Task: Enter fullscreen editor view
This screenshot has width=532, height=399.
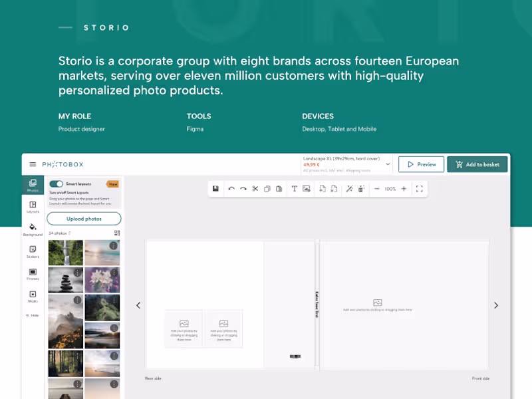Action: click(420, 189)
